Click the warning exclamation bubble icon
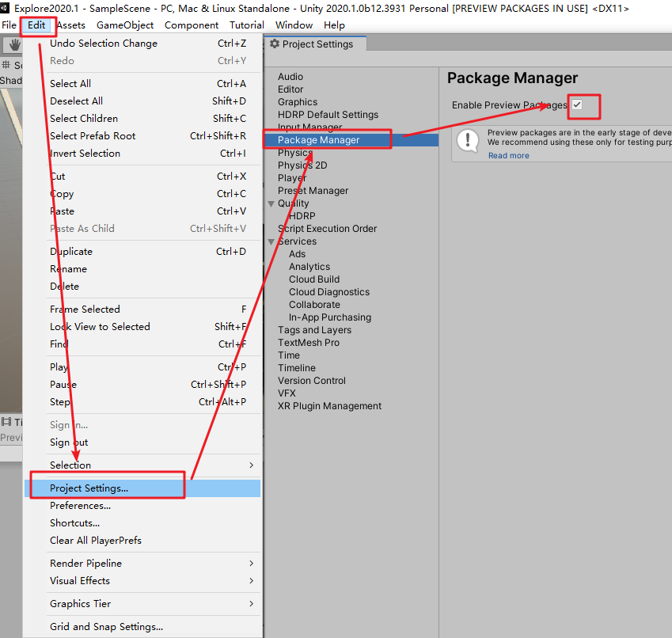This screenshot has height=638, width=672. pos(469,141)
